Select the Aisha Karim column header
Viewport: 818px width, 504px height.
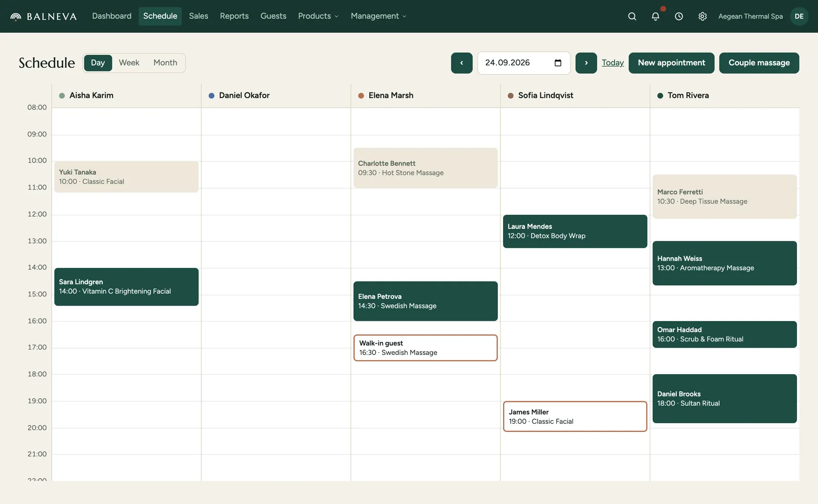point(126,96)
